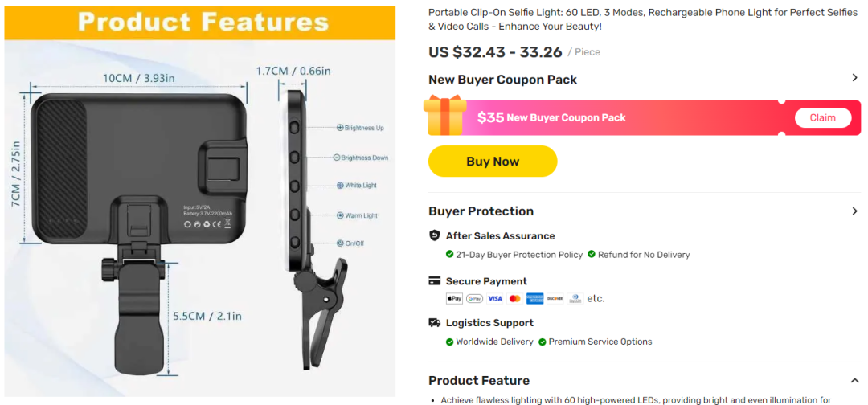This screenshot has height=405, width=868.
Task: Click the After Sales Assurance shield icon
Action: point(435,235)
